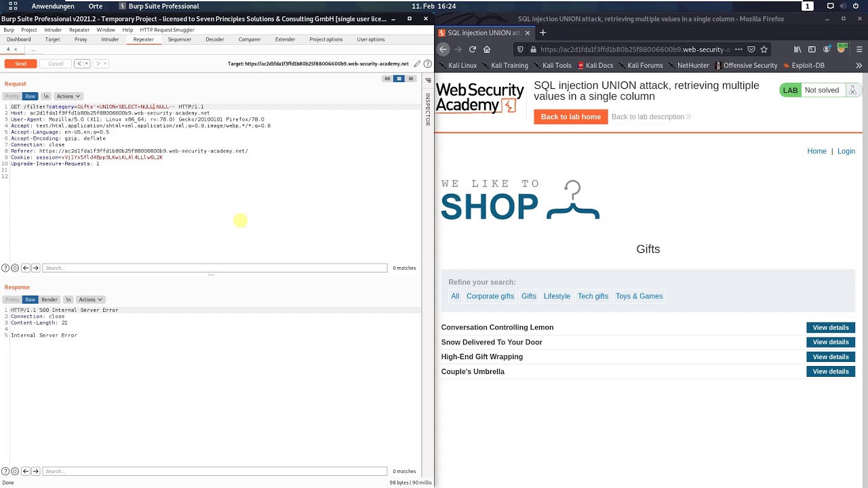This screenshot has height=488, width=868.
Task: Switch to the Proxy tab
Action: (81, 39)
